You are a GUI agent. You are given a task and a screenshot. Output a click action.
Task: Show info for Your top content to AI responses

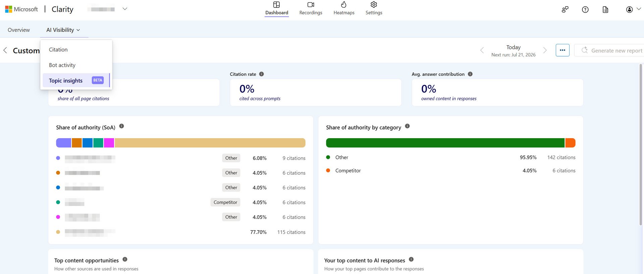click(x=411, y=259)
